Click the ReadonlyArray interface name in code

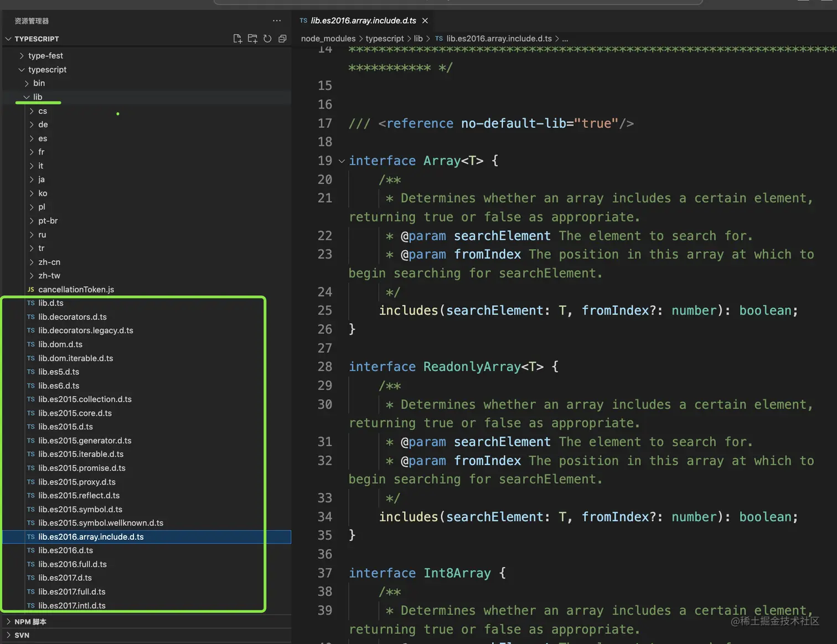(x=472, y=367)
